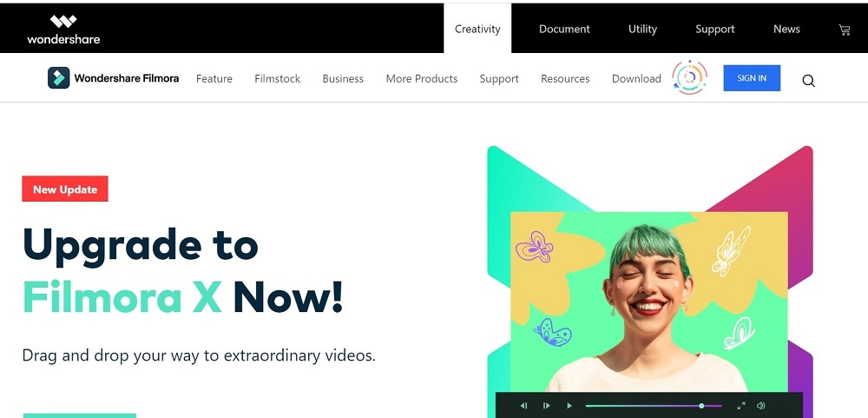Click the Wondershare logo
The width and height of the screenshot is (868, 418).
pos(63,30)
